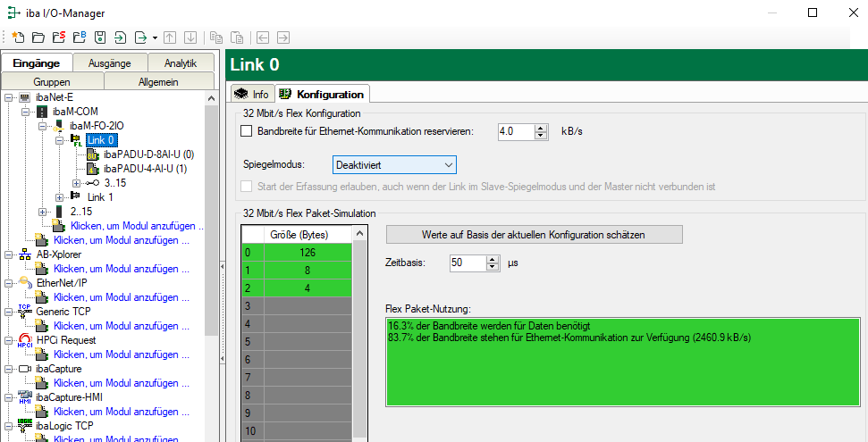868x442 pixels.
Task: Click the export icon with outward green arrow
Action: [140, 38]
